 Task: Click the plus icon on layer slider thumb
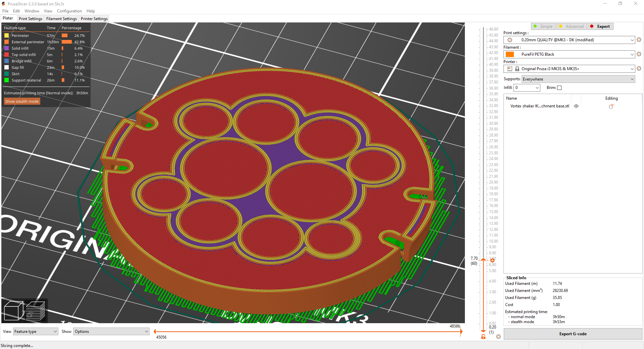coord(492,260)
